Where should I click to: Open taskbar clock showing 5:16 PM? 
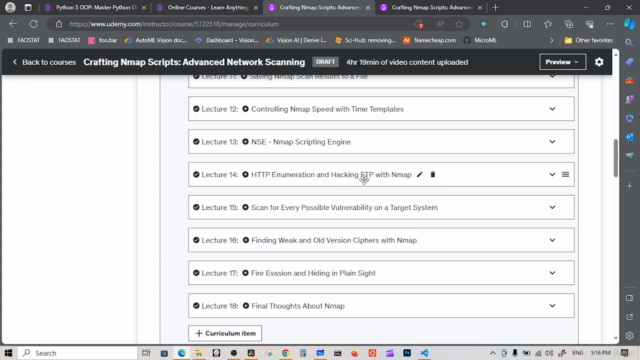pyautogui.click(x=600, y=353)
